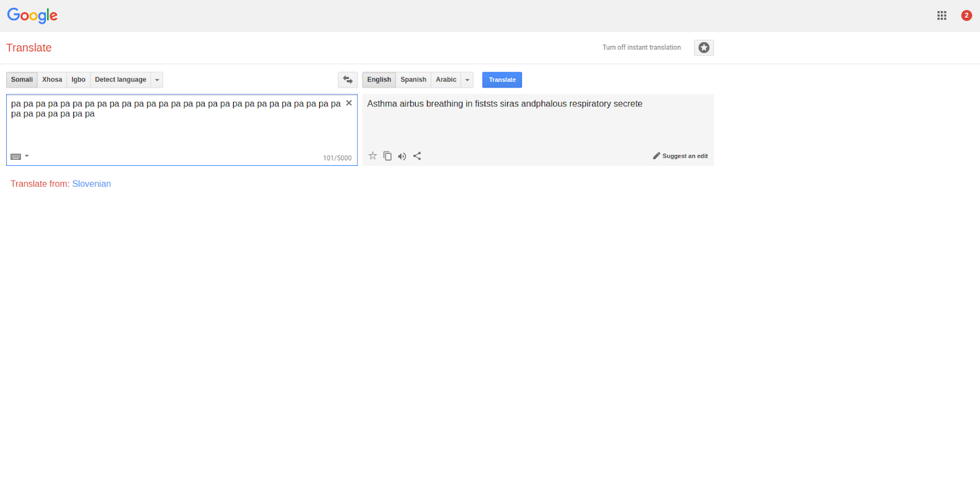Expand the input tools dropdown arrow
Image resolution: width=980 pixels, height=497 pixels.
(x=27, y=156)
